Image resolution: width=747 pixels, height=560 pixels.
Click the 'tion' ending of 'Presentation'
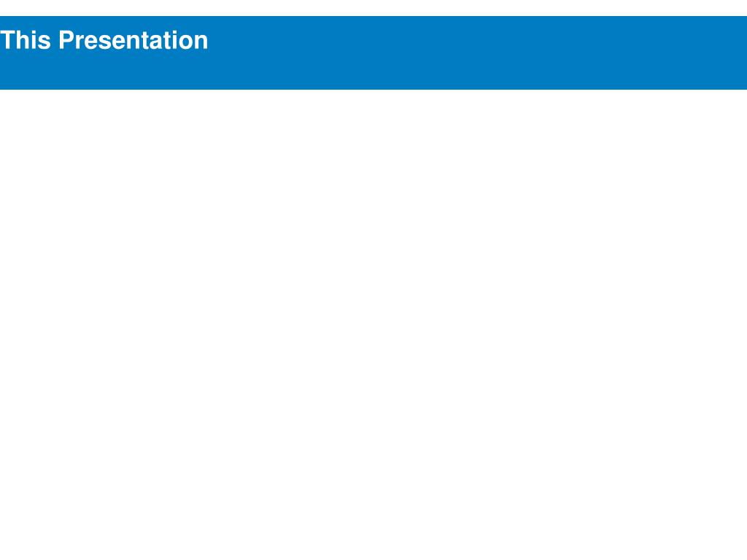[186, 40]
